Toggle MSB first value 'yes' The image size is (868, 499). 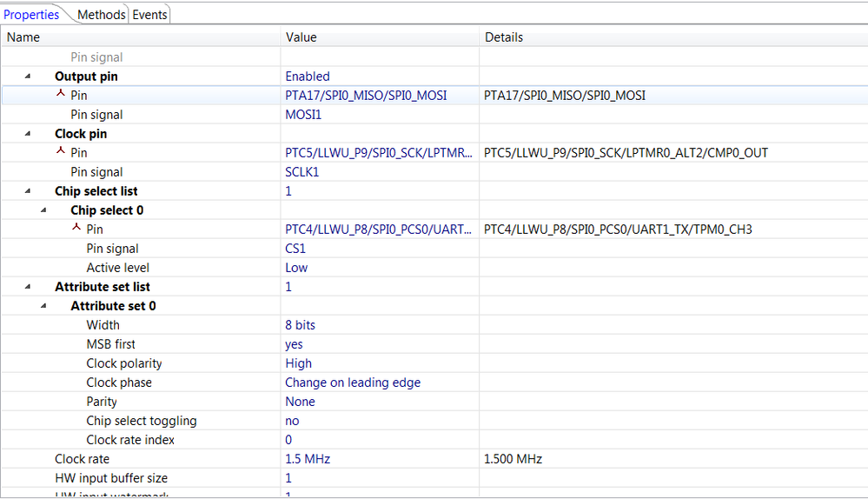coord(295,344)
